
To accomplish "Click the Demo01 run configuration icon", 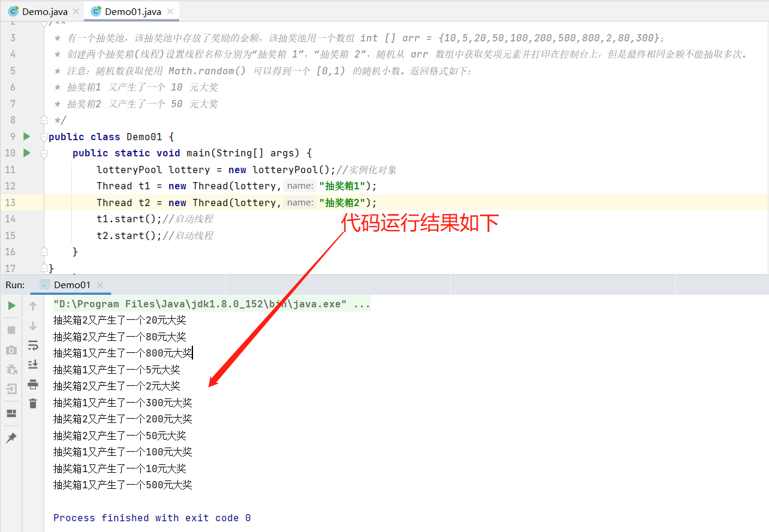I will tap(44, 285).
